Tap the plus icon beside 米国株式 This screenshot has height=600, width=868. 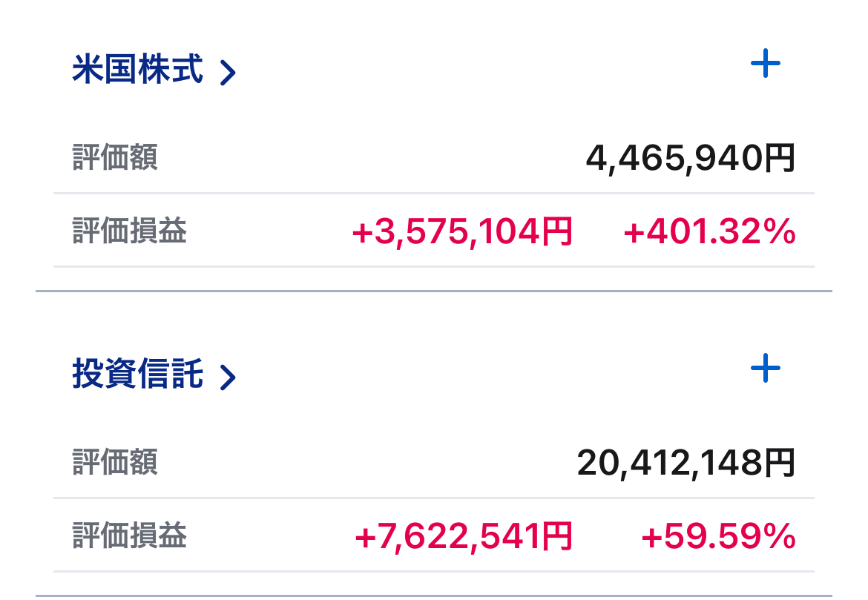point(766,65)
